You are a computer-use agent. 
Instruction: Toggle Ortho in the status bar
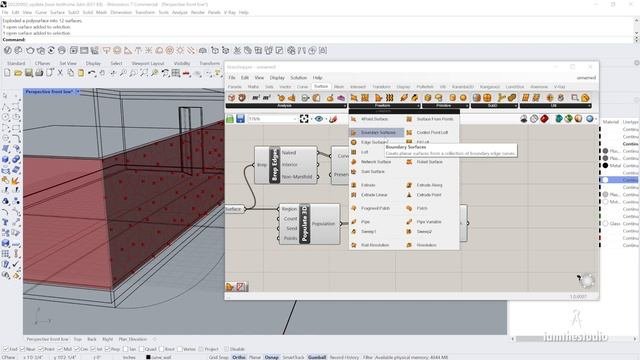pos(239,357)
